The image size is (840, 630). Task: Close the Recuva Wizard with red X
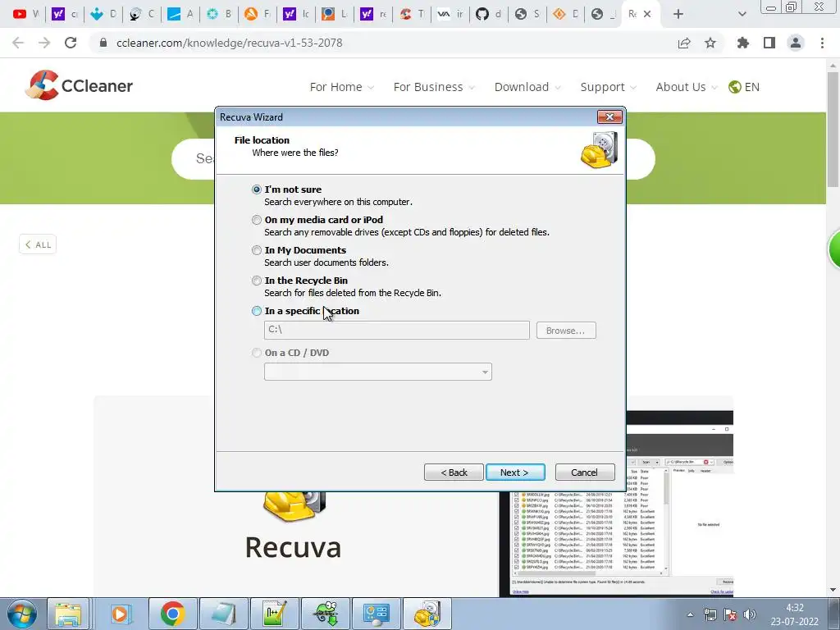(609, 116)
